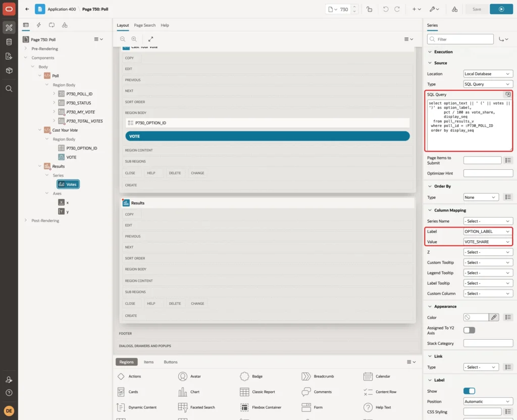Viewport: 517px width, 420px height.
Task: Open the Administration user icon in sidebar
Action: [9, 380]
